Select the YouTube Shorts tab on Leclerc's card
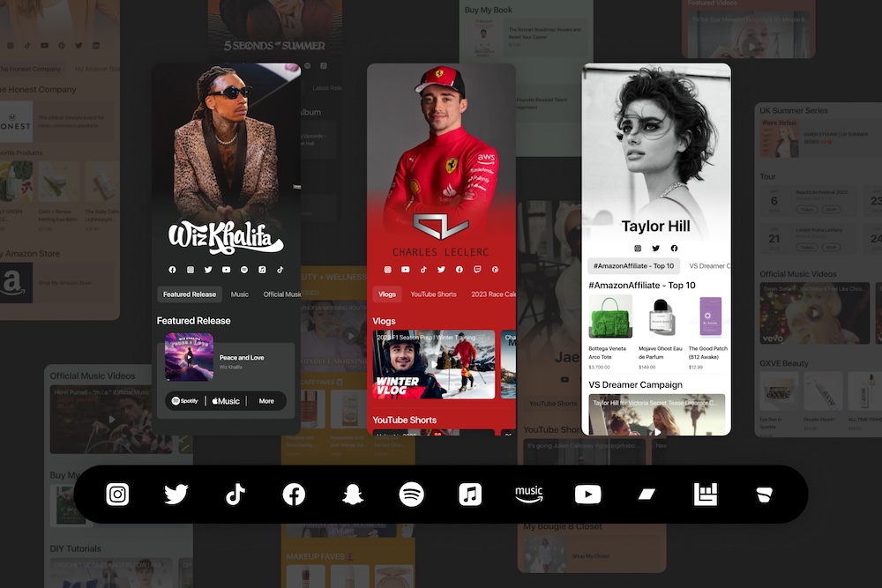 pyautogui.click(x=433, y=294)
